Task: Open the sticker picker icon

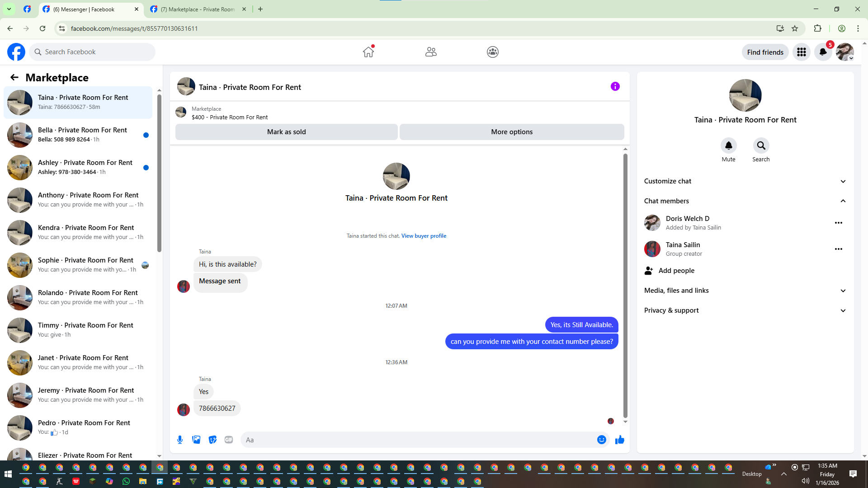Action: 212,440
